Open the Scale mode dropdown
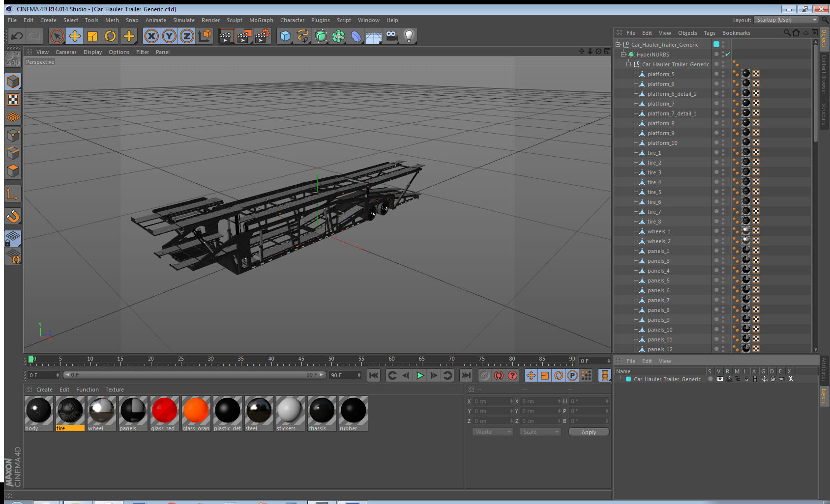The width and height of the screenshot is (830, 504). 540,432
